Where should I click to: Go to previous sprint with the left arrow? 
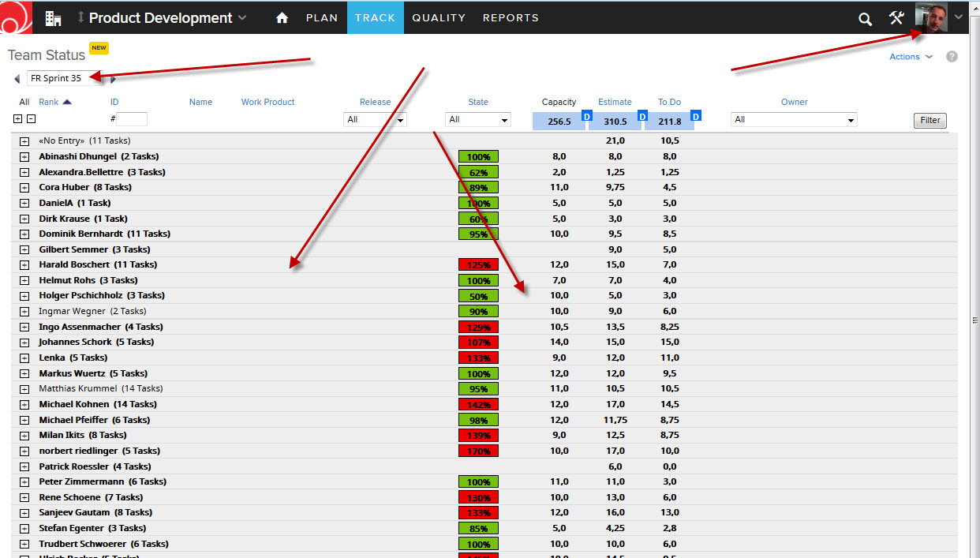coord(17,78)
